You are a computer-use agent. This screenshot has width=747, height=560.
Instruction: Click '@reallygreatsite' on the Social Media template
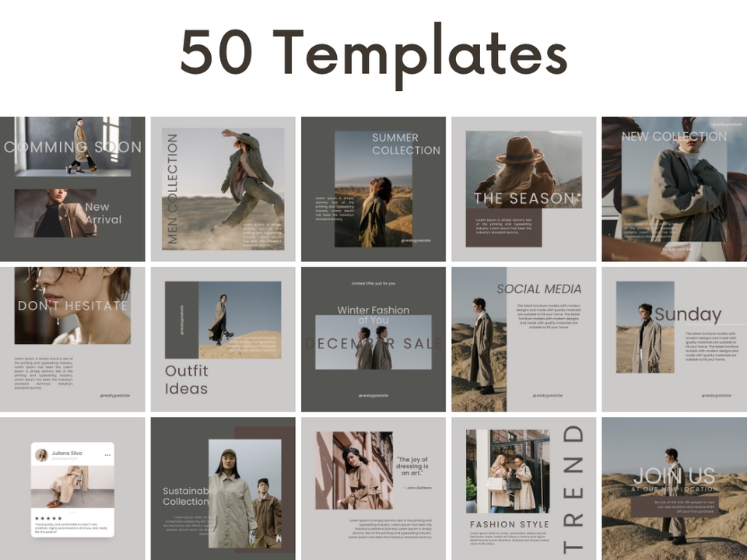[547, 395]
